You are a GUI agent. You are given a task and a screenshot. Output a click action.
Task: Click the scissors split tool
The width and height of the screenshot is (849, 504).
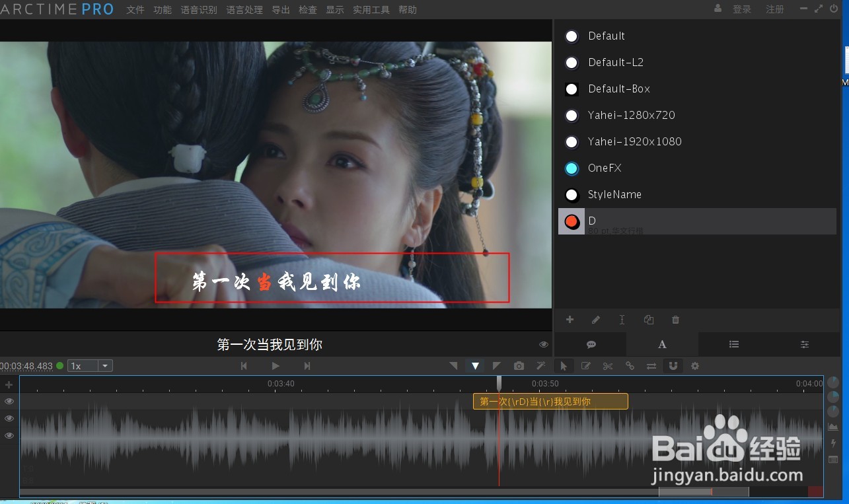[608, 365]
